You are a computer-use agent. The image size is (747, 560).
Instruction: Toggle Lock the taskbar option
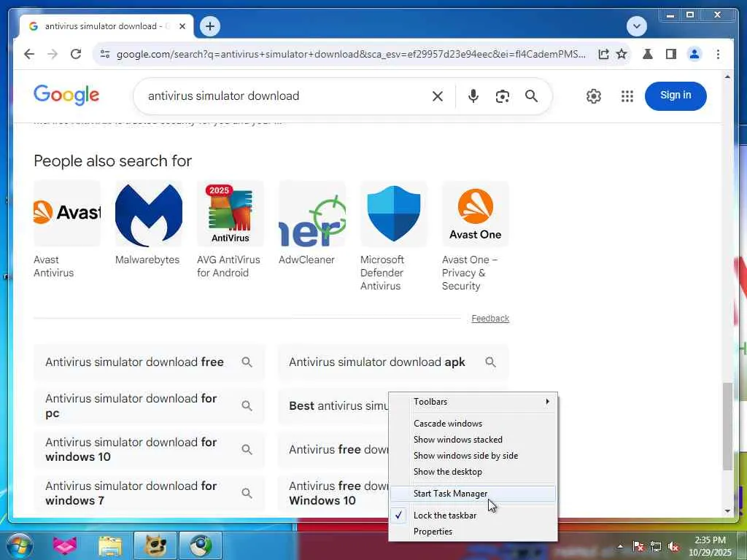pos(473,516)
